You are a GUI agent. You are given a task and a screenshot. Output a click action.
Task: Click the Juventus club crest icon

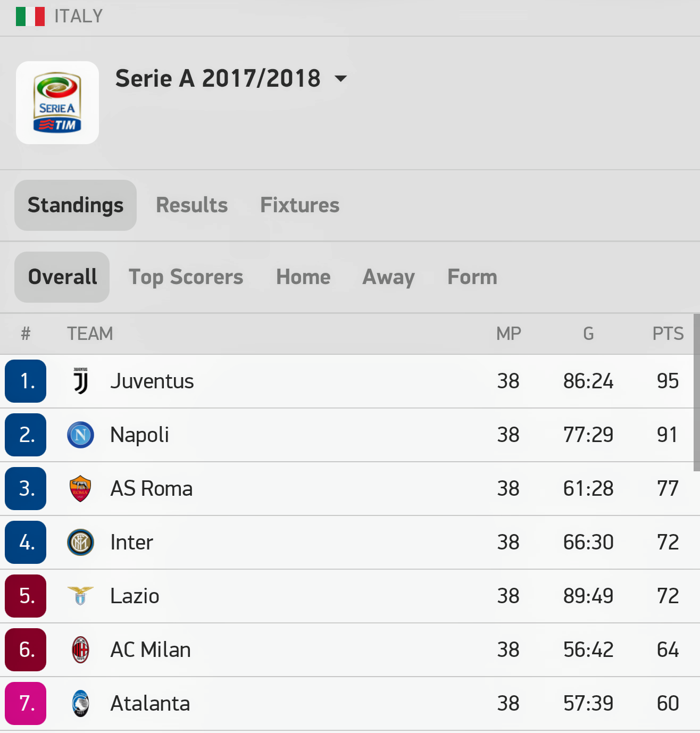coord(81,381)
